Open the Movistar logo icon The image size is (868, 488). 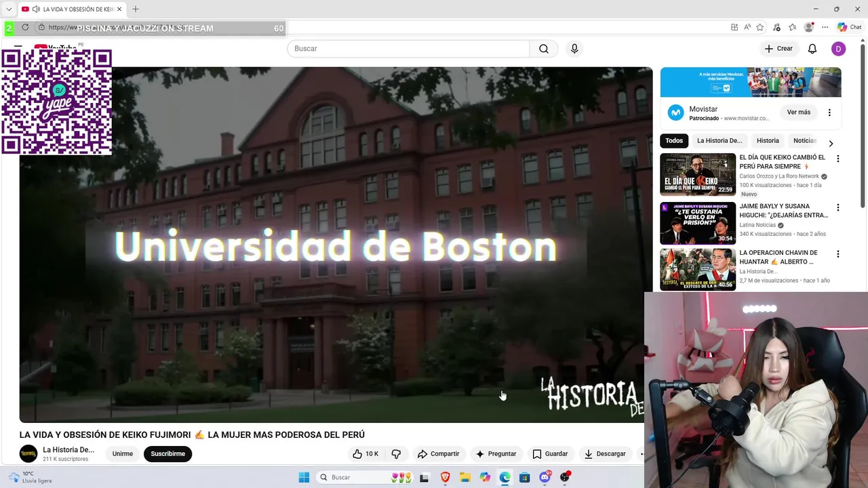coord(675,113)
